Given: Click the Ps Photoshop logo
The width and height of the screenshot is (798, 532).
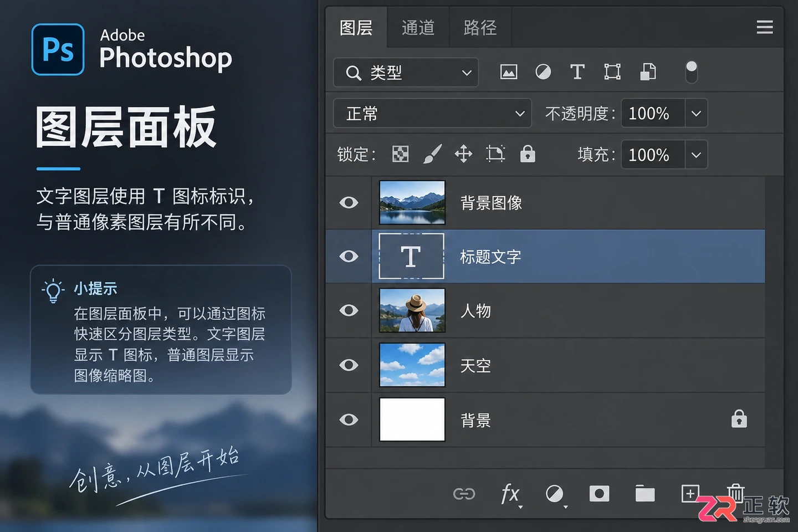Looking at the screenshot, I should coord(58,49).
